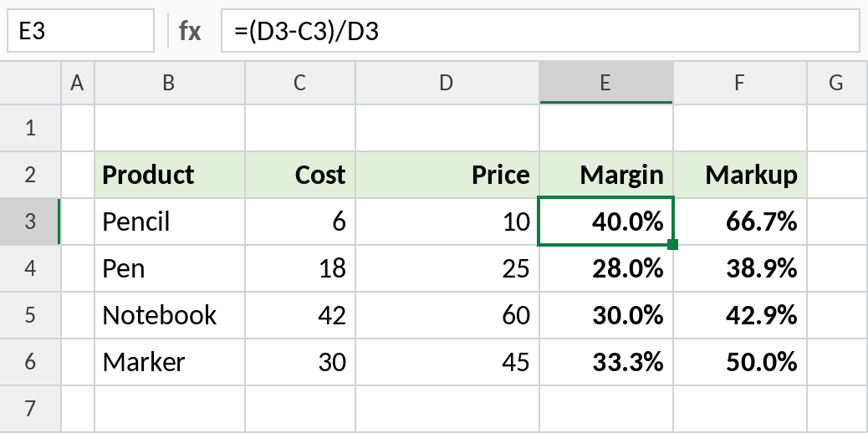Select markup cell showing 50.0%
The image size is (868, 433).
(x=740, y=362)
